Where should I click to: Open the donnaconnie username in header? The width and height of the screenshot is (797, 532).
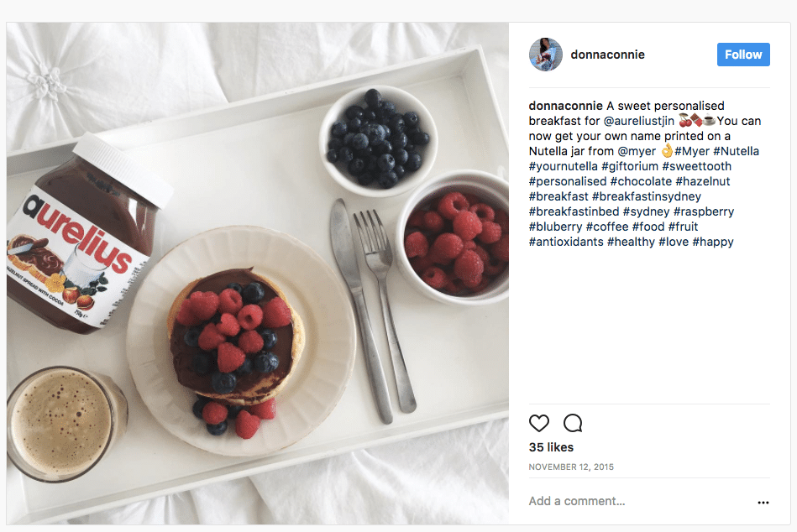(x=607, y=55)
